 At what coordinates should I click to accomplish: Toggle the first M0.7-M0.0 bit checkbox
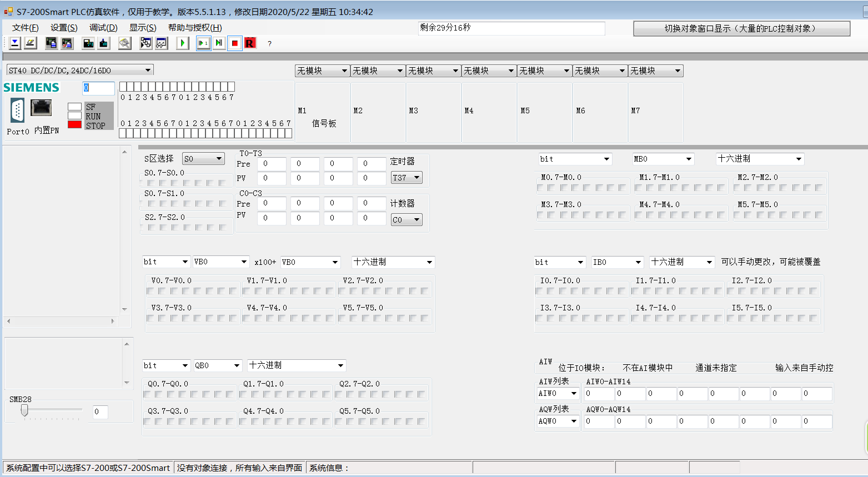(540, 188)
